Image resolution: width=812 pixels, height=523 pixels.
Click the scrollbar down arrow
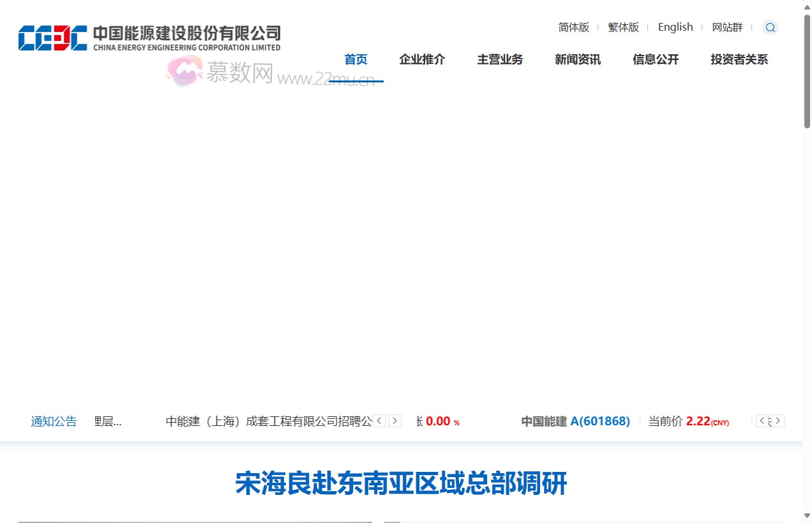(x=806, y=517)
